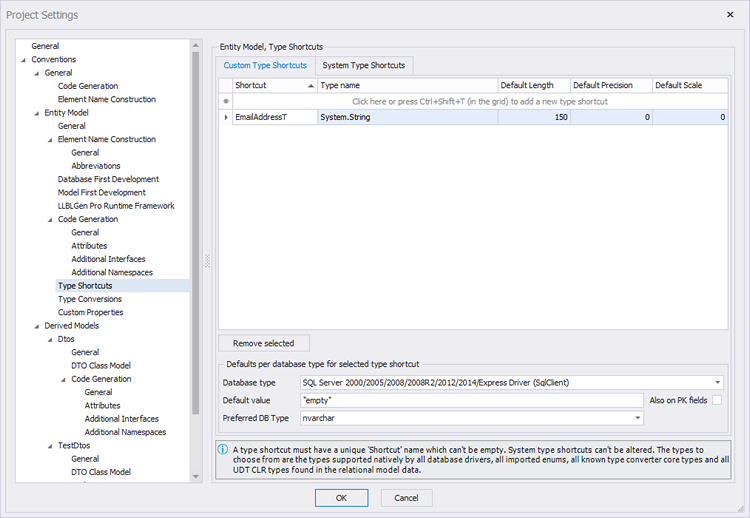The width and height of the screenshot is (750, 518).
Task: Click the default length value 150
Action: [534, 117]
